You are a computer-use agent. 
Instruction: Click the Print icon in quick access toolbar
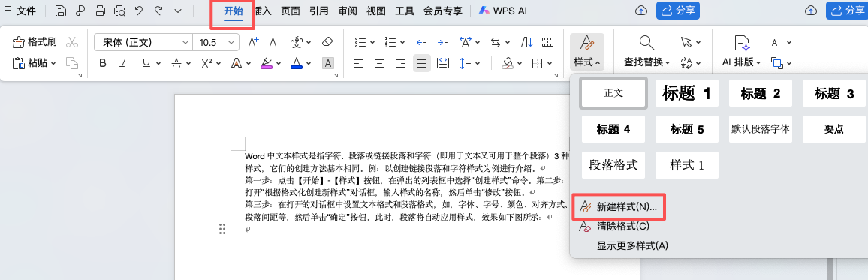pos(100,10)
